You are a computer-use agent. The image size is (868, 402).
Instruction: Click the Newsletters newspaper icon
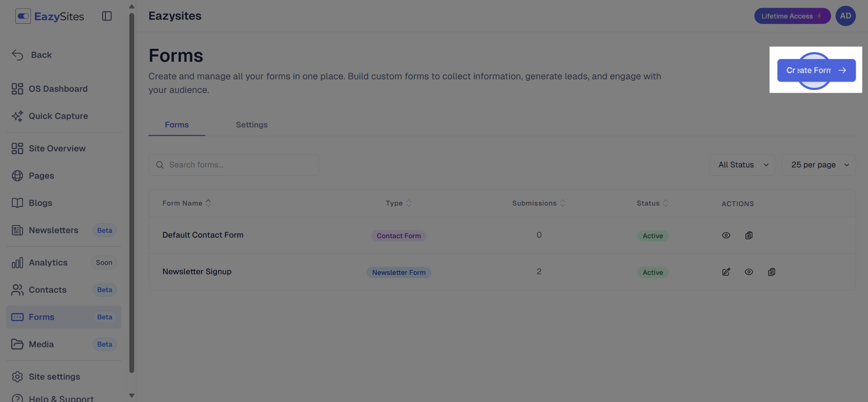(17, 230)
